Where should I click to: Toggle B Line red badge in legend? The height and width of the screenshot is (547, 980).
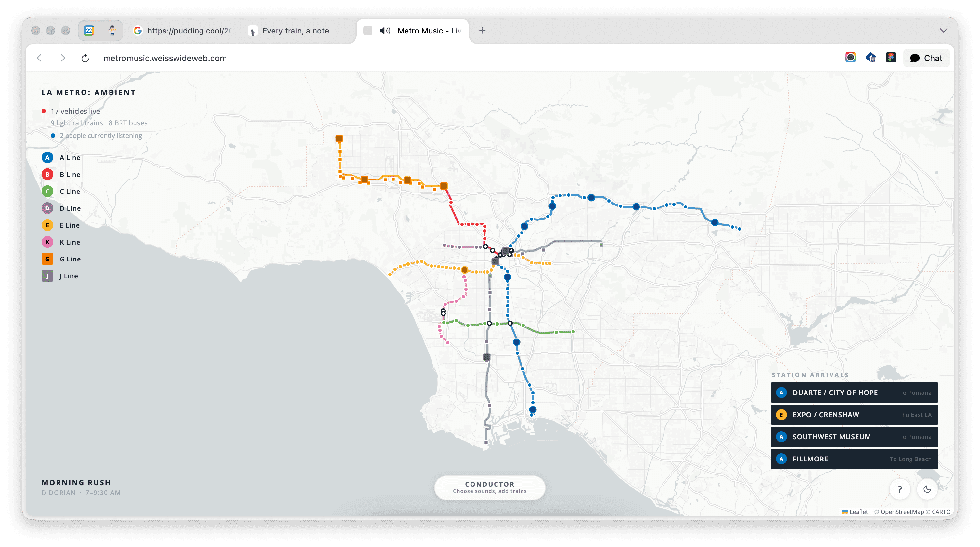pyautogui.click(x=47, y=174)
